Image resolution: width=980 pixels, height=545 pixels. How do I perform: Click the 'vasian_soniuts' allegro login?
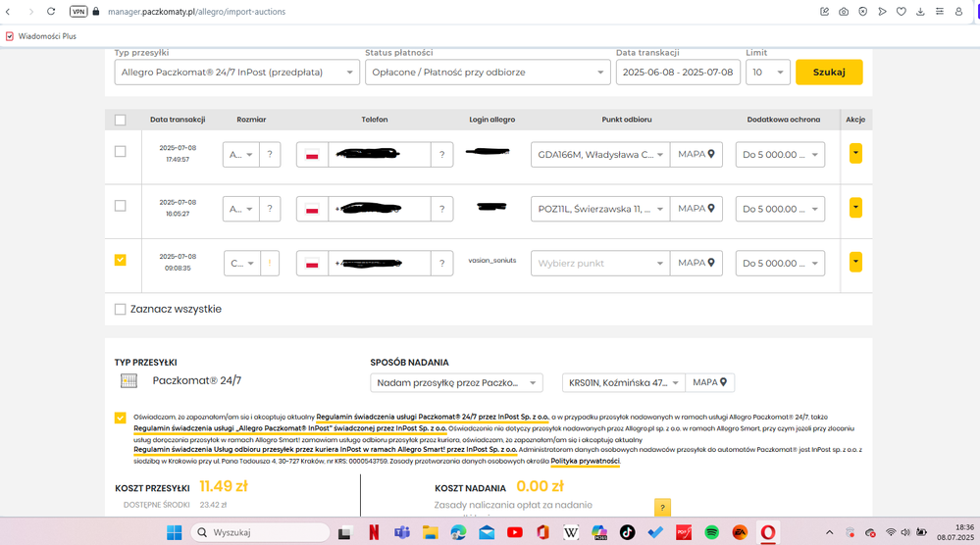tap(492, 261)
